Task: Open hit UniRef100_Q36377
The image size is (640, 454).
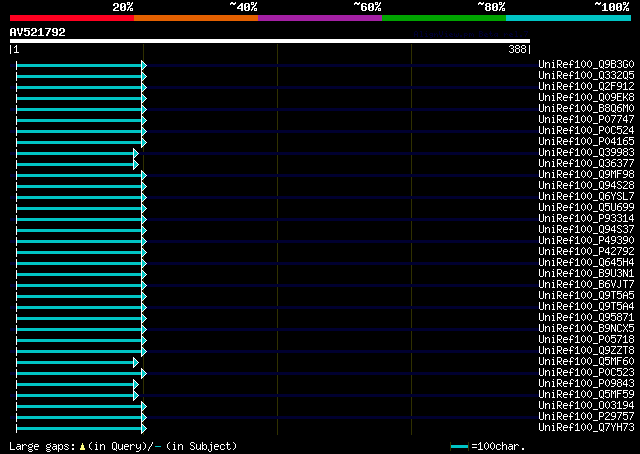Action: (586, 164)
